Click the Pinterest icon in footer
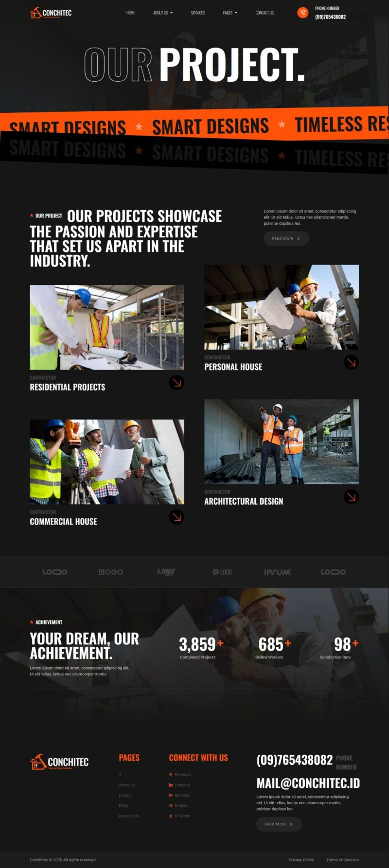This screenshot has width=389, height=868. point(171,774)
